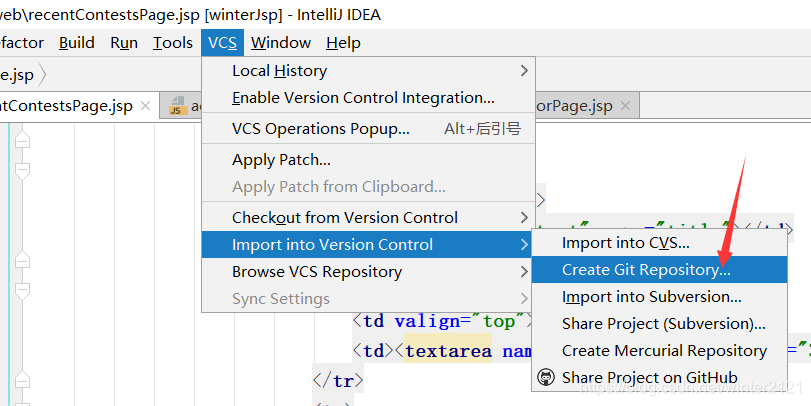Screen dimensions: 811x406
Task: Select Create Git Repository
Action: click(x=659, y=269)
